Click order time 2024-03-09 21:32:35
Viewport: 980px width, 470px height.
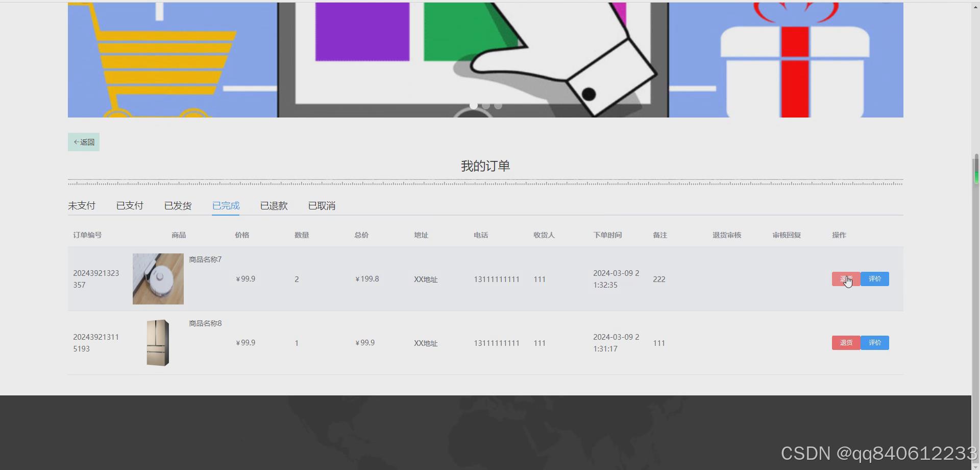(x=616, y=279)
